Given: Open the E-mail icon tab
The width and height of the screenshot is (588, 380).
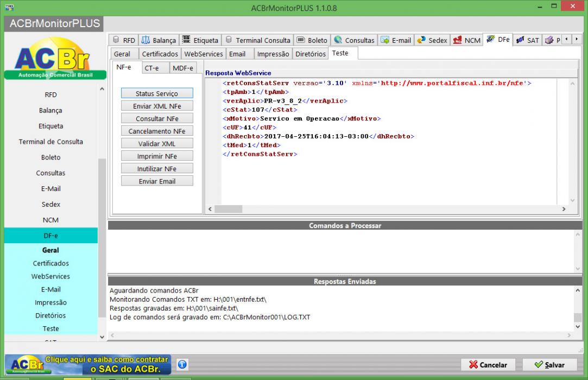Looking at the screenshot, I should tap(396, 40).
